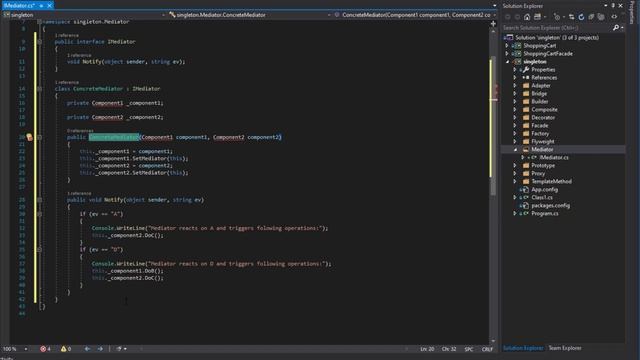Expand the IMediator.cs file node

coord(522,158)
